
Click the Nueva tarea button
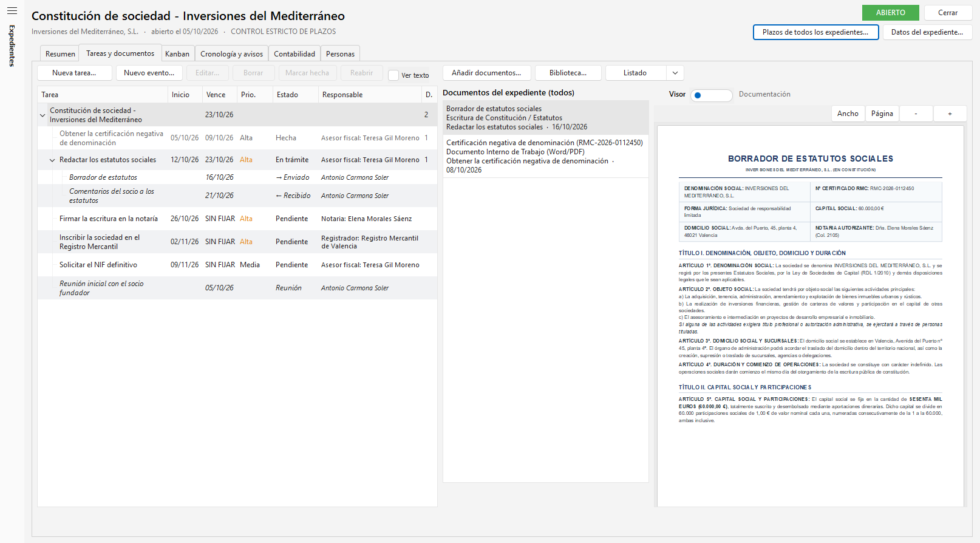click(75, 73)
